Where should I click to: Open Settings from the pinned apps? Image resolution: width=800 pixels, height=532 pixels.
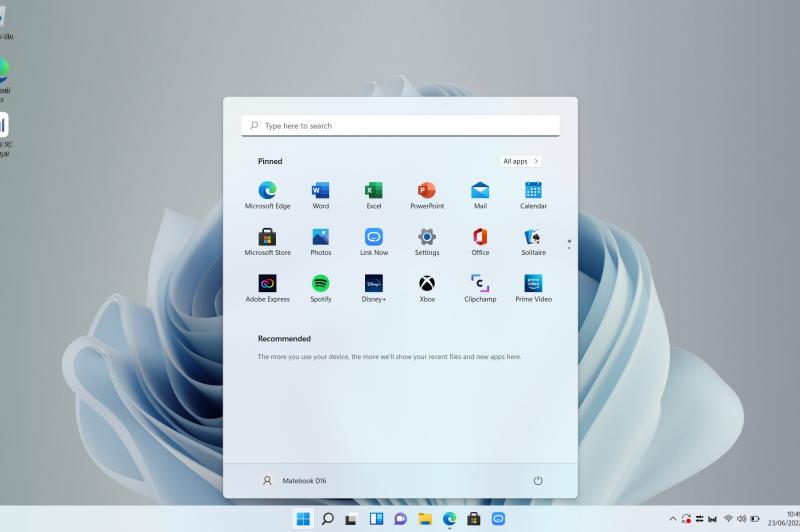pos(427,242)
